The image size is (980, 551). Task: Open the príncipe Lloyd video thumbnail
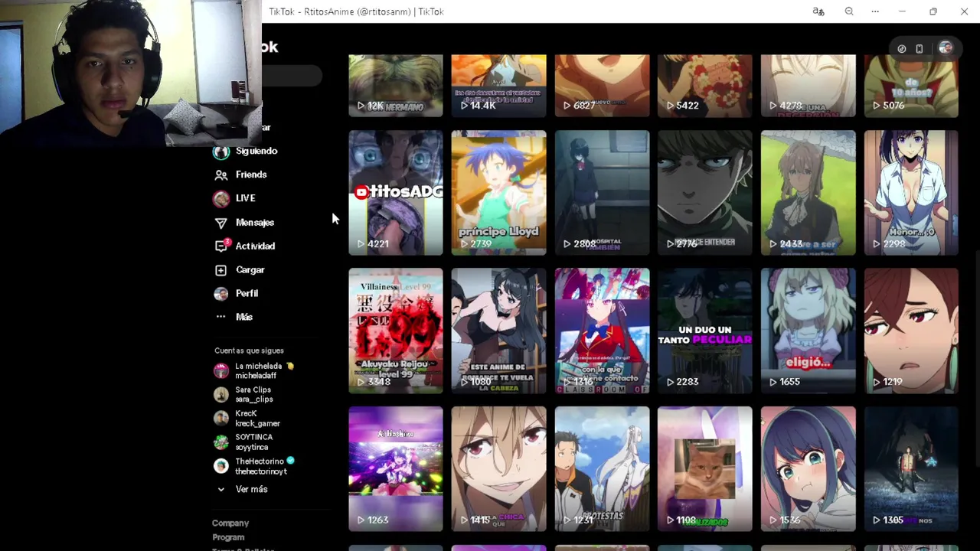pyautogui.click(x=498, y=193)
